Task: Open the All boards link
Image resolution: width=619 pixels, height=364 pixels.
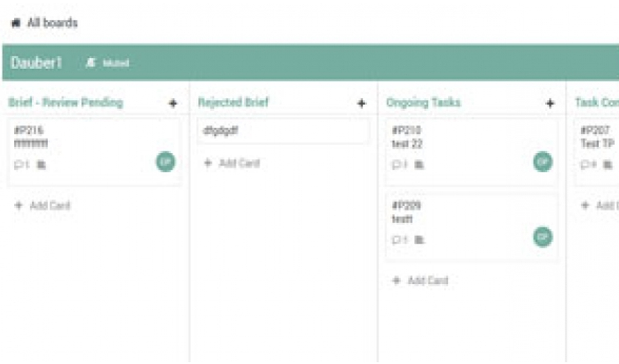Action: [x=52, y=23]
